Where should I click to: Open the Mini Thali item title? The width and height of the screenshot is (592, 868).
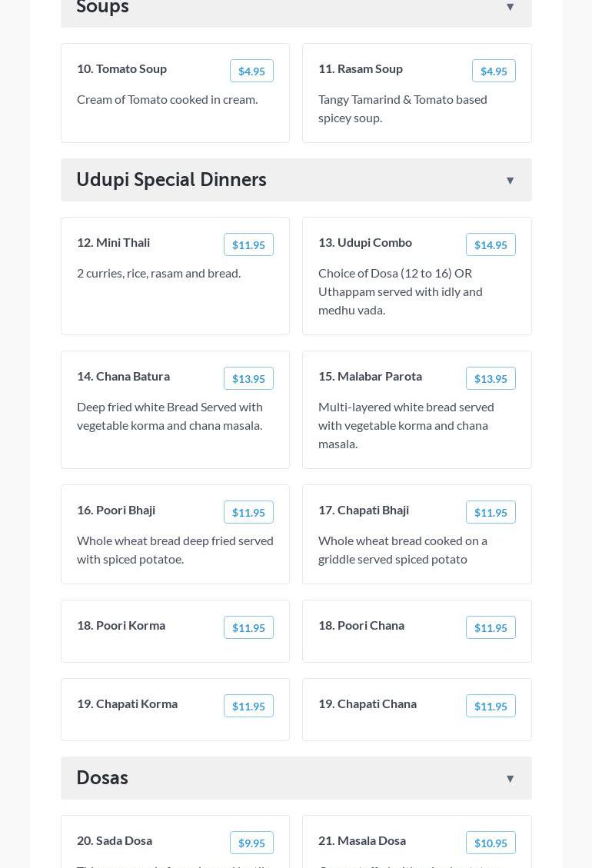pos(113,242)
